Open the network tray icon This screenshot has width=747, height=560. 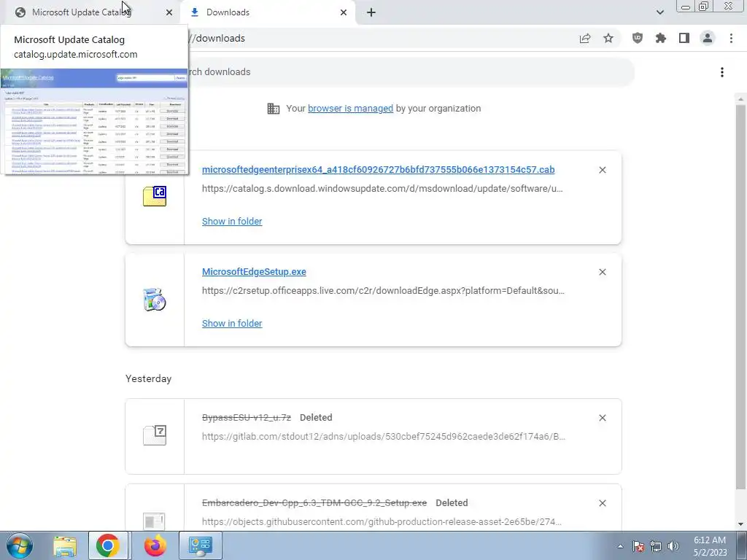coord(656,546)
